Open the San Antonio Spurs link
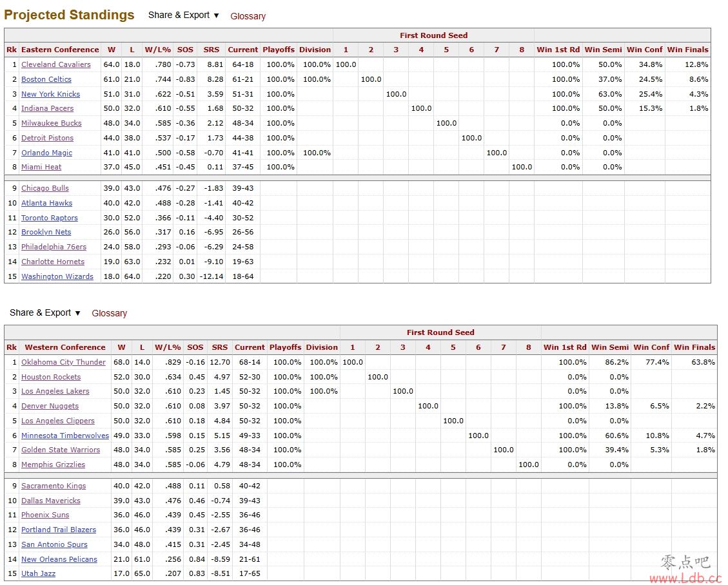This screenshot has height=585, width=728. click(x=54, y=544)
